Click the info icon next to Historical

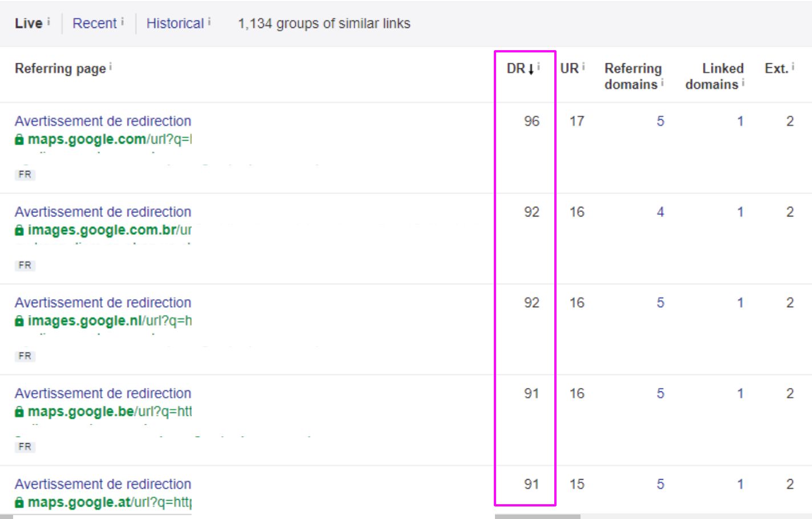209,21
